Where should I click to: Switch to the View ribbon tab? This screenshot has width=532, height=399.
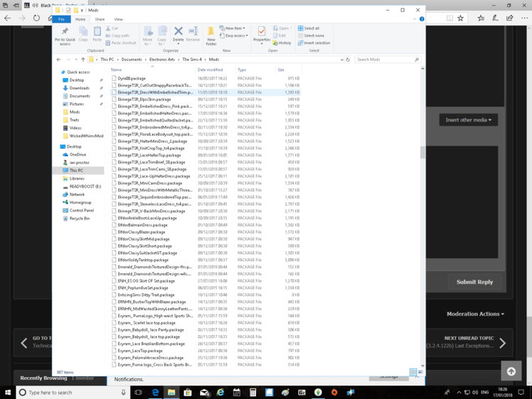click(x=118, y=19)
